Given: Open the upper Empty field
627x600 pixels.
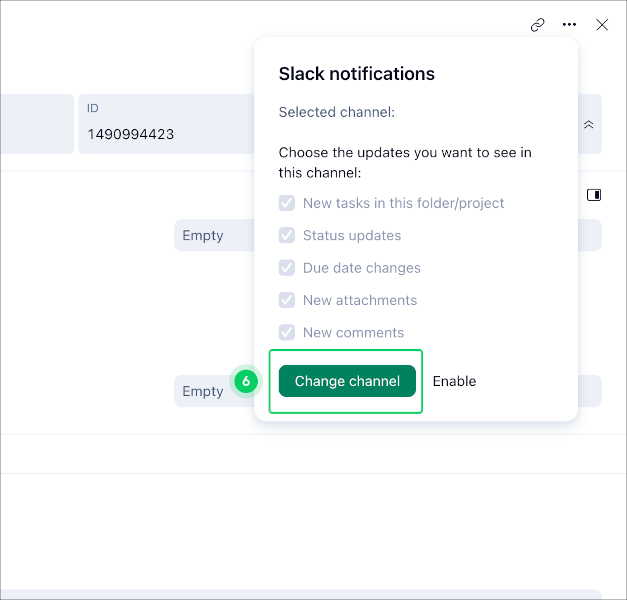Looking at the screenshot, I should point(212,236).
